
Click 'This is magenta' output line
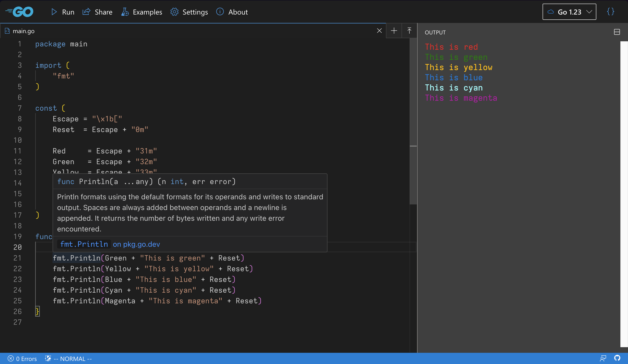tap(461, 98)
